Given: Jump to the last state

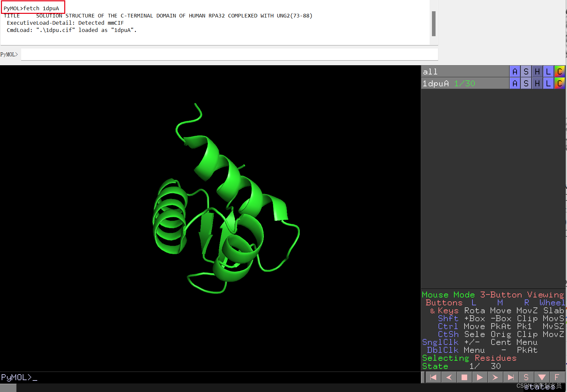Looking at the screenshot, I should click(x=511, y=377).
